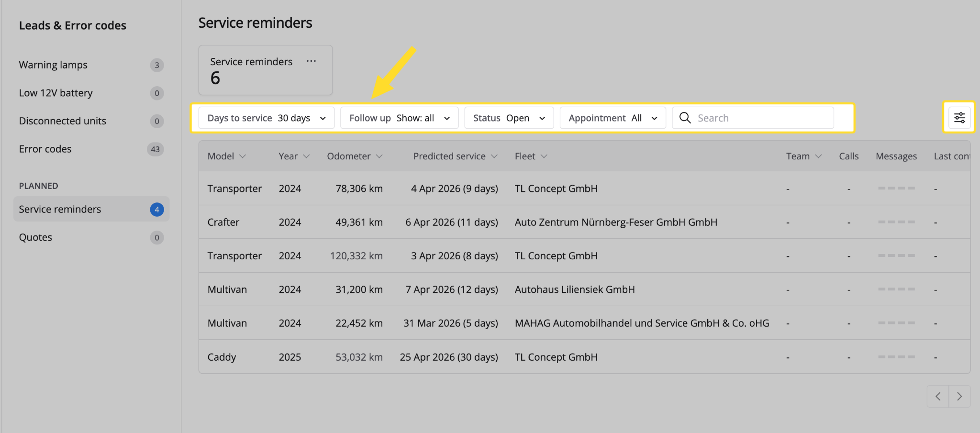Click the 53,032 km odometer value
Screen dimensions: 980x433
(x=359, y=357)
